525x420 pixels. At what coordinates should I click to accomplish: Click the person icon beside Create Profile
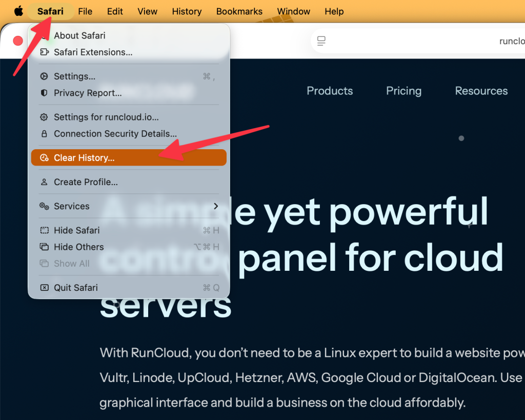(x=45, y=182)
